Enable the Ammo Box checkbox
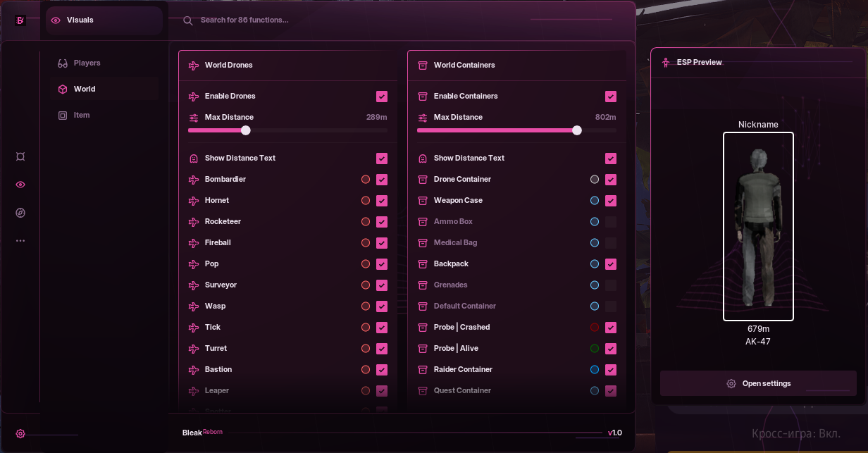This screenshot has height=453, width=868. pyautogui.click(x=611, y=222)
